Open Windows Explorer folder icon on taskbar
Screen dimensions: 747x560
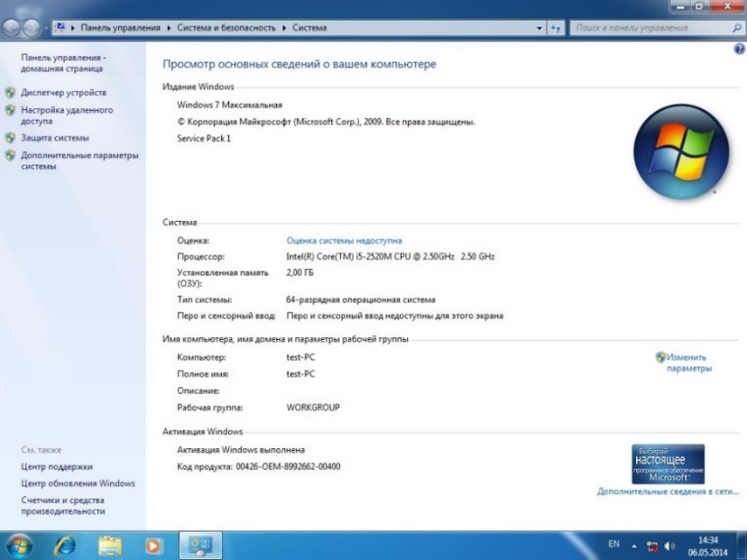(110, 545)
